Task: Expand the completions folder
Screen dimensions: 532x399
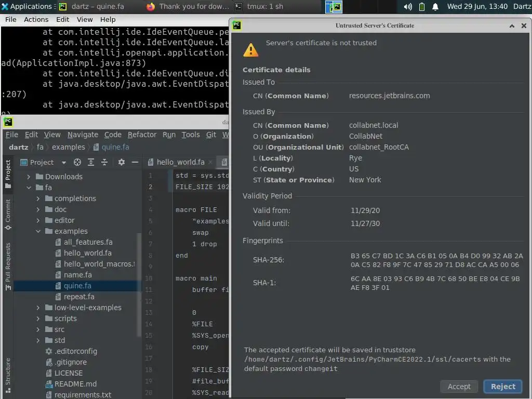Action: click(38, 198)
